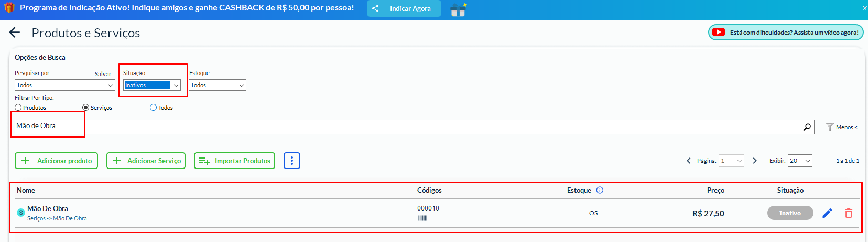
Task: Click the barcode icon under code 000010
Action: [422, 218]
